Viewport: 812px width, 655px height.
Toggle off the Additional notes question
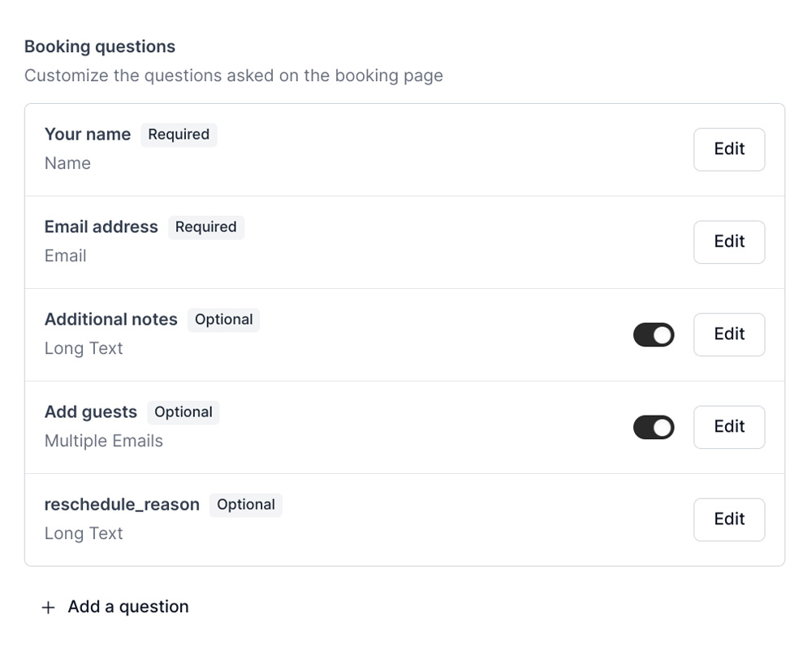(654, 335)
